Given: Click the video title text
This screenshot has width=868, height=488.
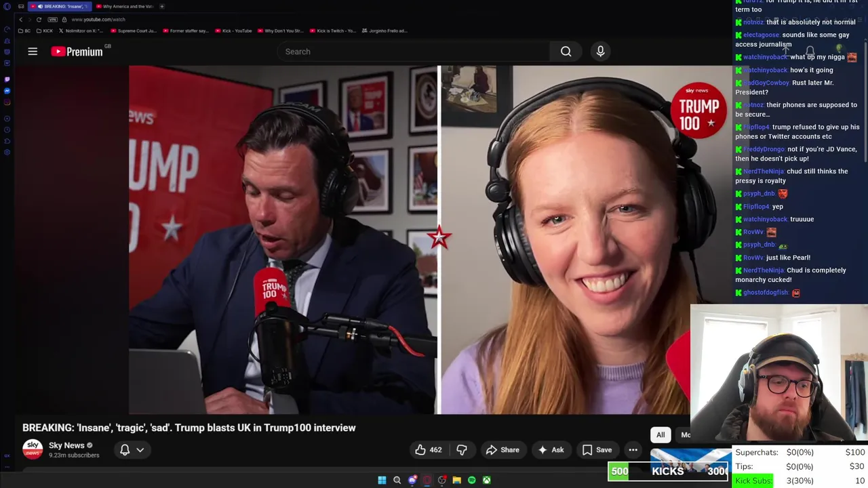Looking at the screenshot, I should 189,428.
